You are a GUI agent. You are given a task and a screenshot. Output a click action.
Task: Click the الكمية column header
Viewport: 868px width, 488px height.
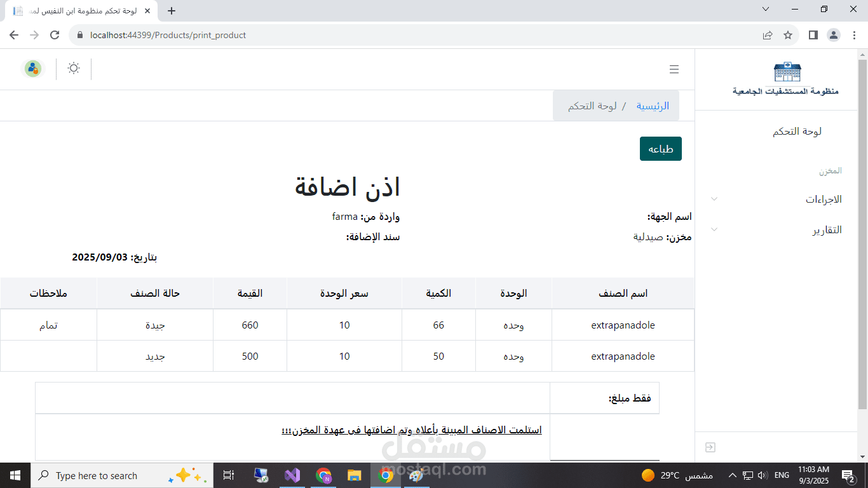438,293
